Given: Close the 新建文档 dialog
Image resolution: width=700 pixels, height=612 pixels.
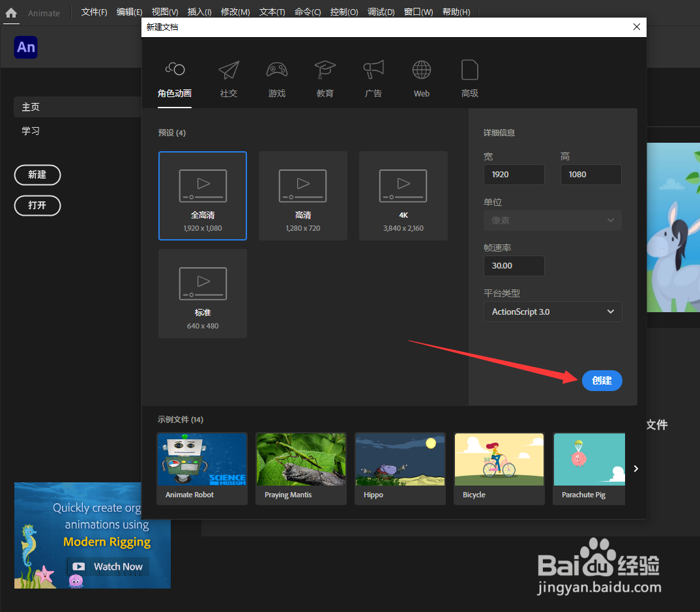Looking at the screenshot, I should pos(637,27).
